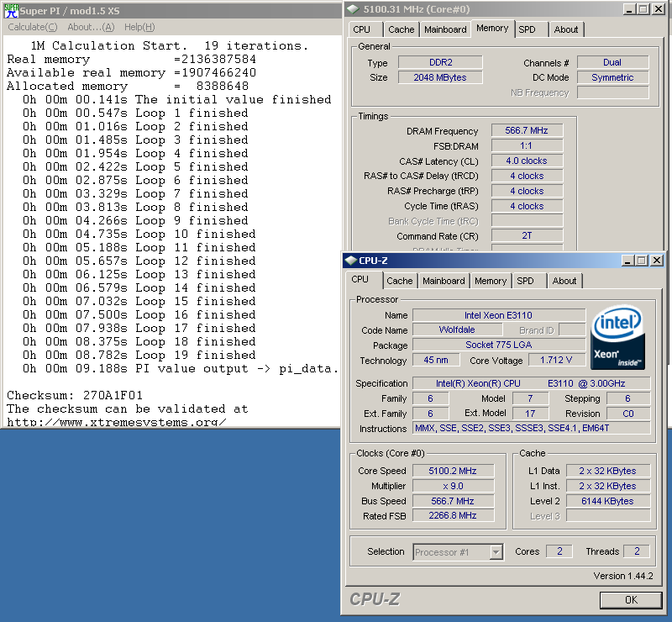
Task: Open Memory tab in front CPU-Z window
Action: 491,281
